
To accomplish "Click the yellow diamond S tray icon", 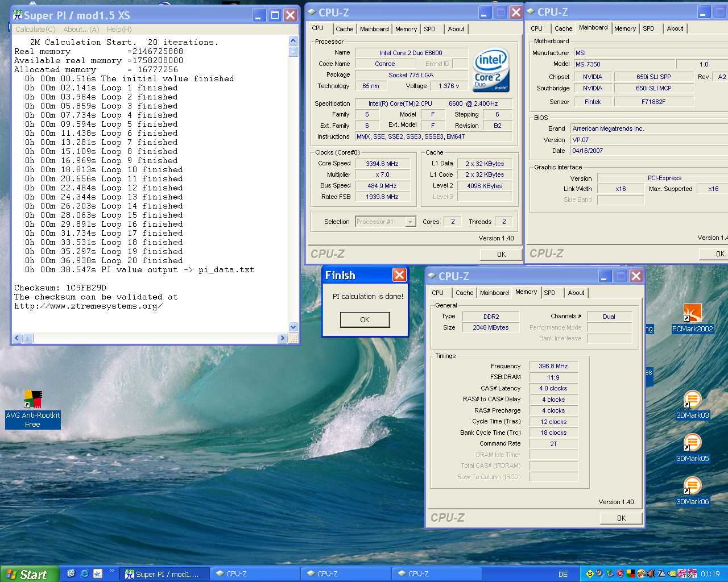I will (x=590, y=573).
